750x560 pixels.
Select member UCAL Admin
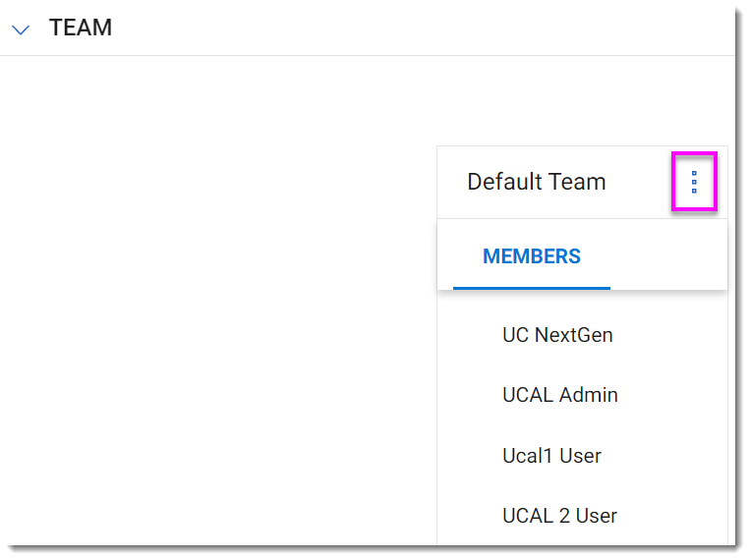click(x=560, y=395)
